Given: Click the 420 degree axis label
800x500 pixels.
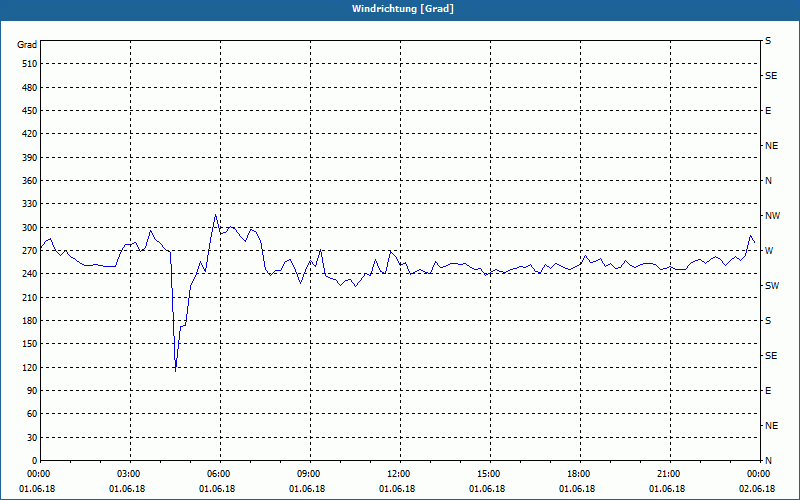Looking at the screenshot, I should [30, 134].
